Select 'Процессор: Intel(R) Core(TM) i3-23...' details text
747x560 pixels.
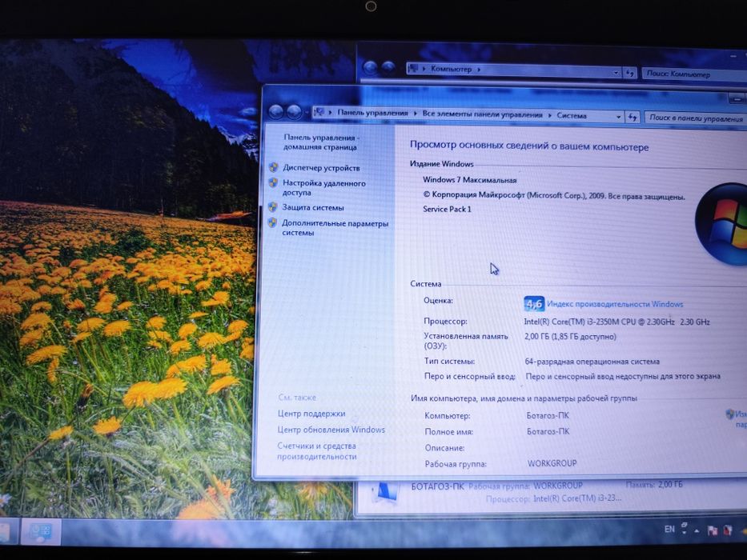(x=553, y=498)
